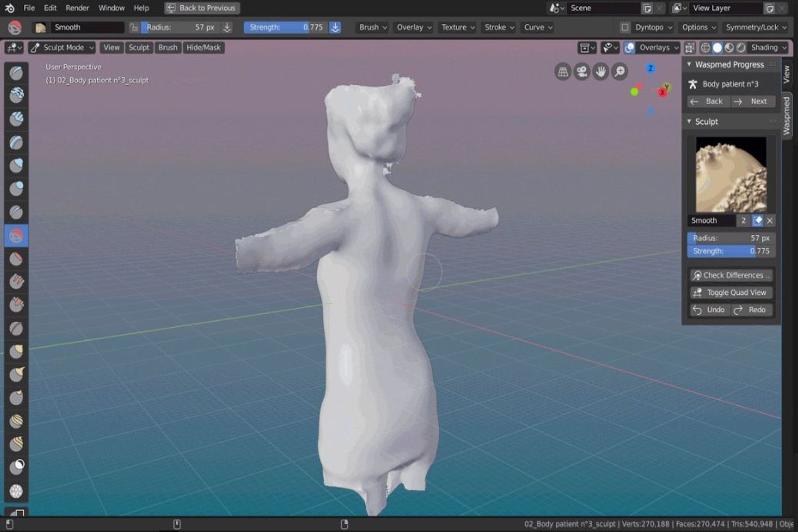Toggle radius pressure sensitivity button
Viewport: 798px width, 532px height.
(227, 27)
